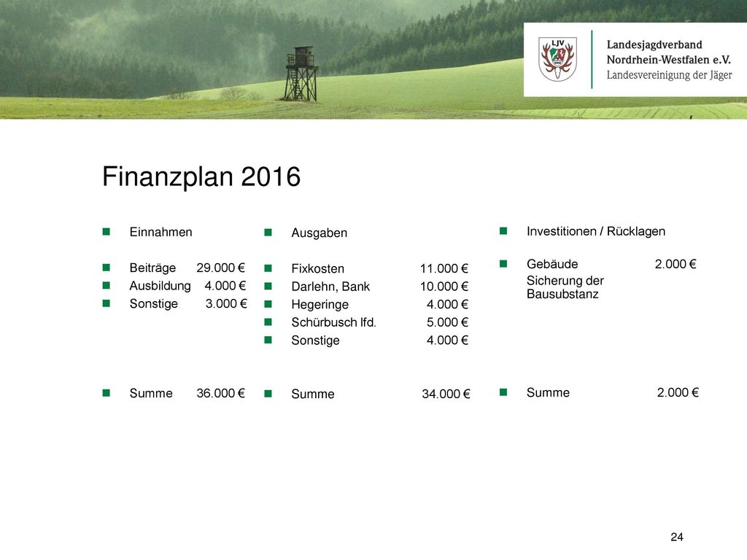This screenshot has height=560, width=747.
Task: Select the 'Hegeringe' row label
Action: 320,305
